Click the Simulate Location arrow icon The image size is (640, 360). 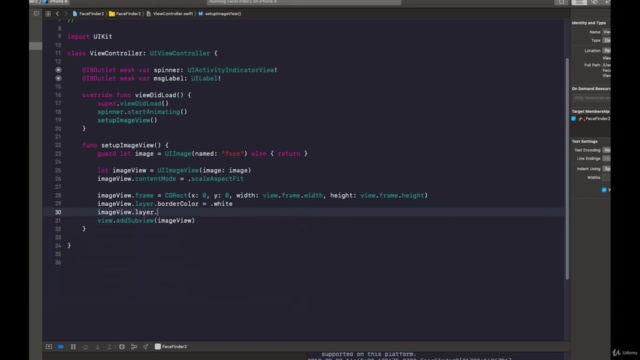tap(146, 347)
